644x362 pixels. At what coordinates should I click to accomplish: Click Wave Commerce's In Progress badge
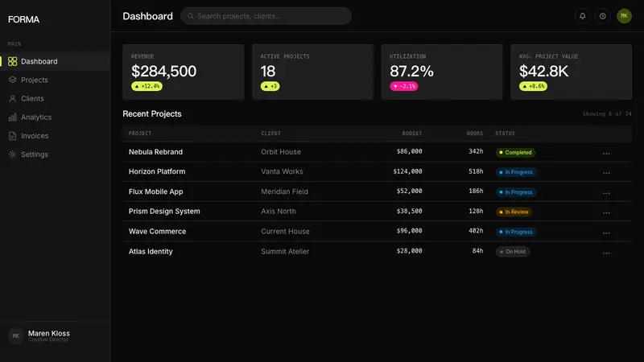point(516,232)
